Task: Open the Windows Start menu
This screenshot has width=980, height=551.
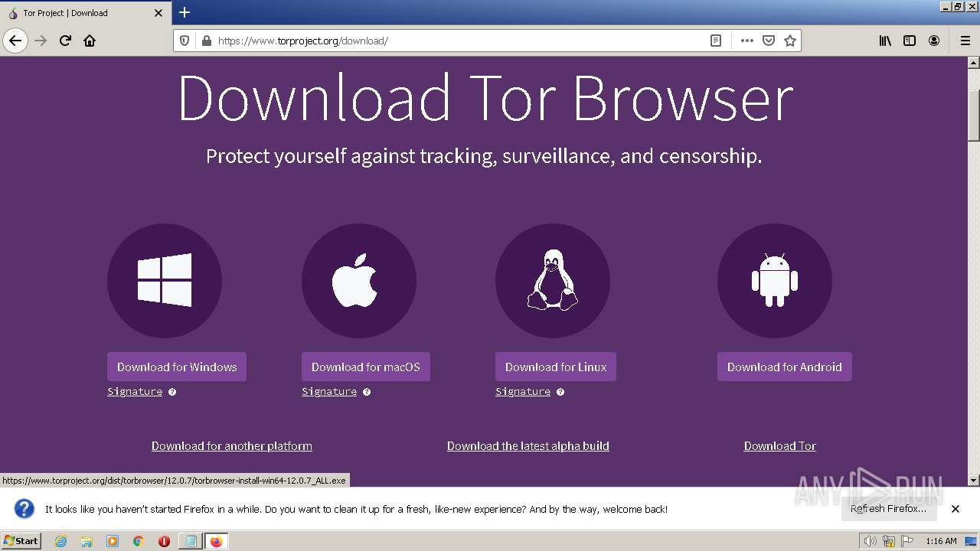Action: pos(21,540)
